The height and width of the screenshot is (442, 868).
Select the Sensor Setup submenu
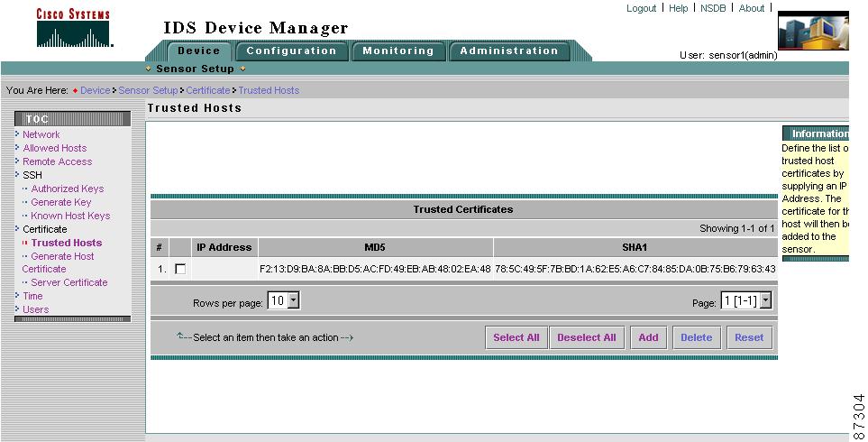(x=195, y=69)
